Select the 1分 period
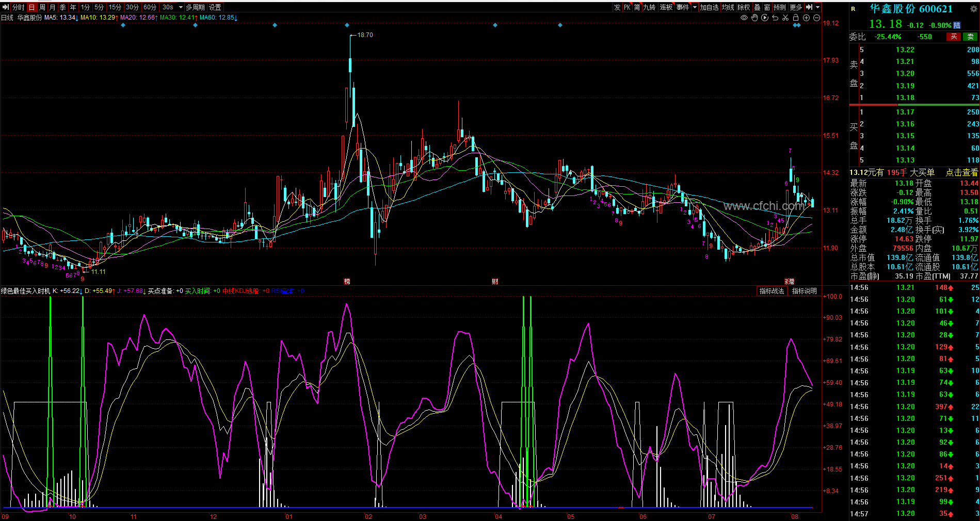The height and width of the screenshot is (521, 980). click(x=86, y=7)
